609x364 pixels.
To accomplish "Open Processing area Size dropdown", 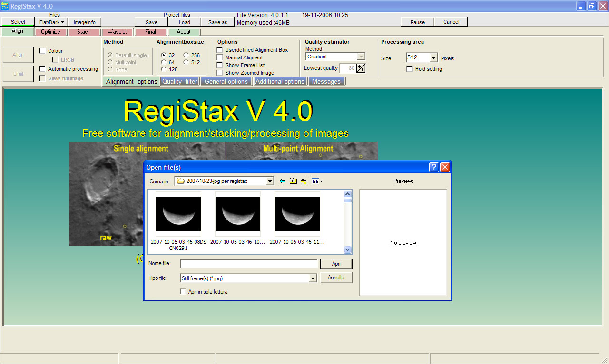I will tap(433, 57).
